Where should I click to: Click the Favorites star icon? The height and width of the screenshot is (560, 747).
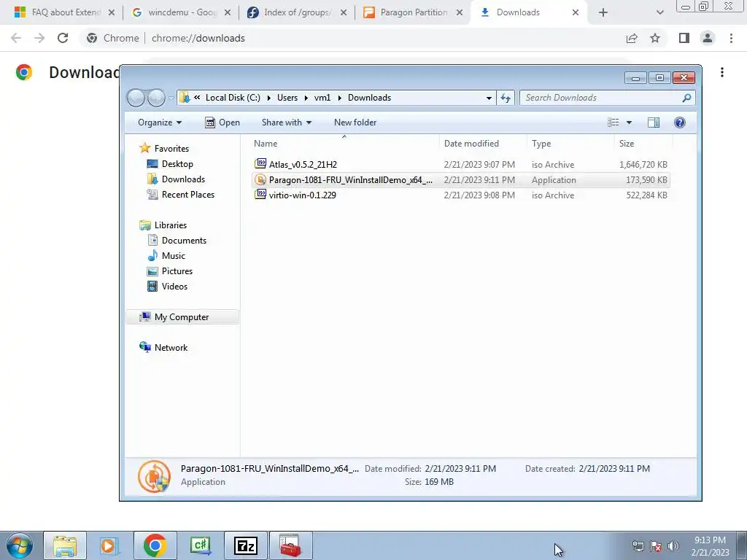(x=145, y=148)
